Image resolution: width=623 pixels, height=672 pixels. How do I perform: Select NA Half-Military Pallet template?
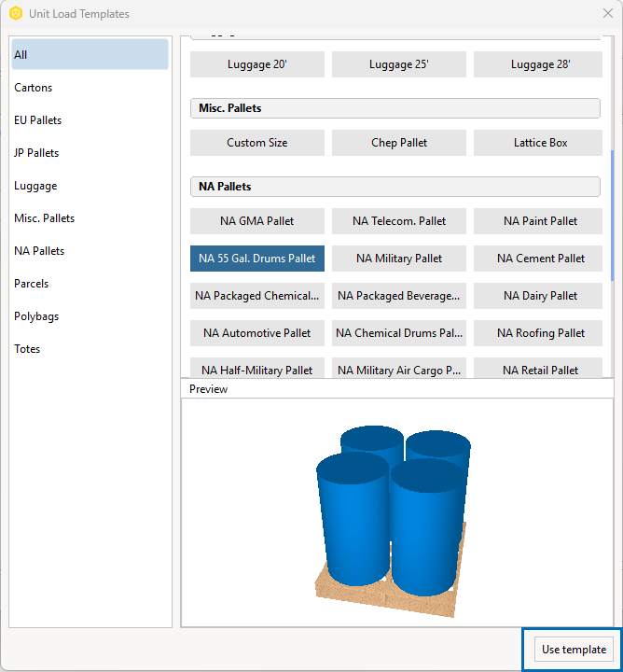tap(257, 369)
